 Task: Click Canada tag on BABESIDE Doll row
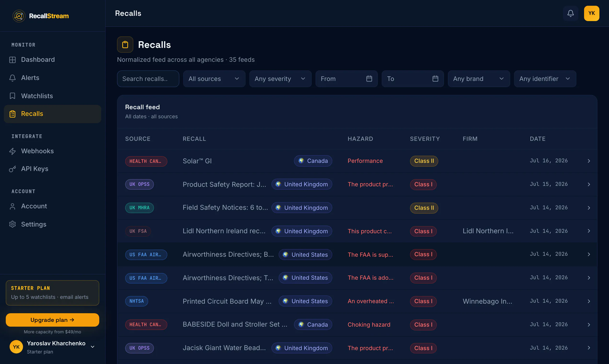313,324
